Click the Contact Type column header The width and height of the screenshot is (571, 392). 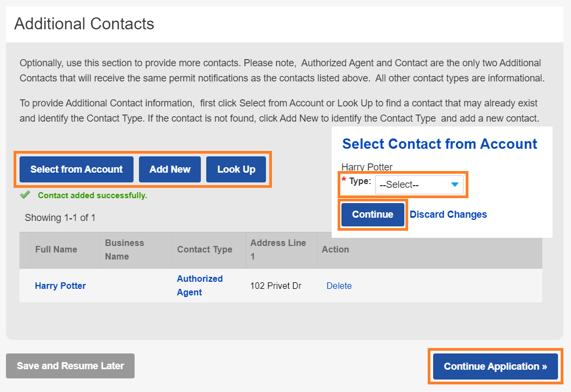click(x=205, y=250)
